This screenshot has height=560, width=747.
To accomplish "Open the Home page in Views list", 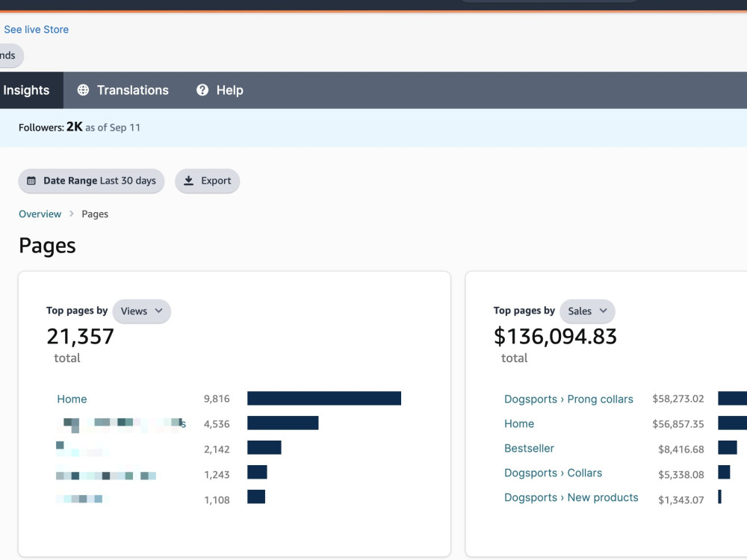I will click(x=72, y=399).
